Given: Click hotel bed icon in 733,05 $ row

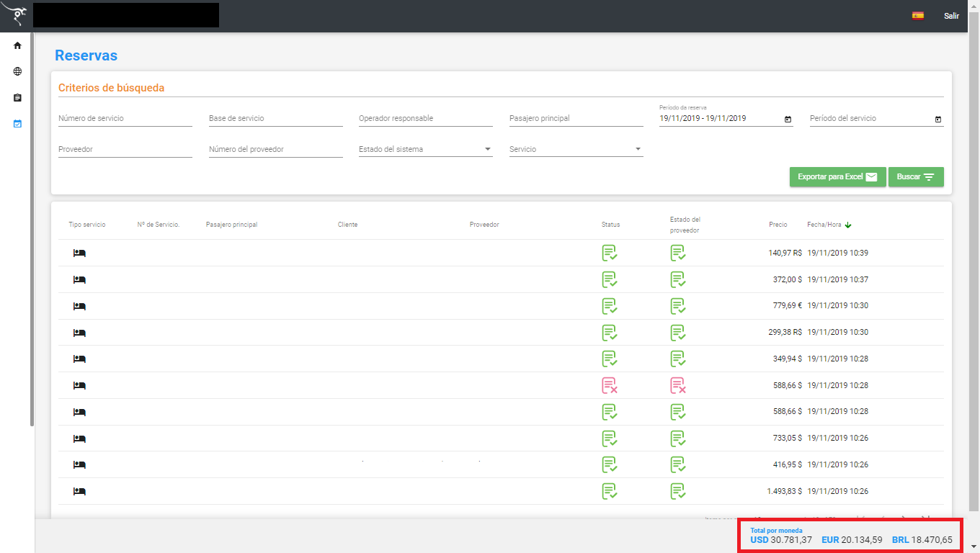Looking at the screenshot, I should 79,439.
